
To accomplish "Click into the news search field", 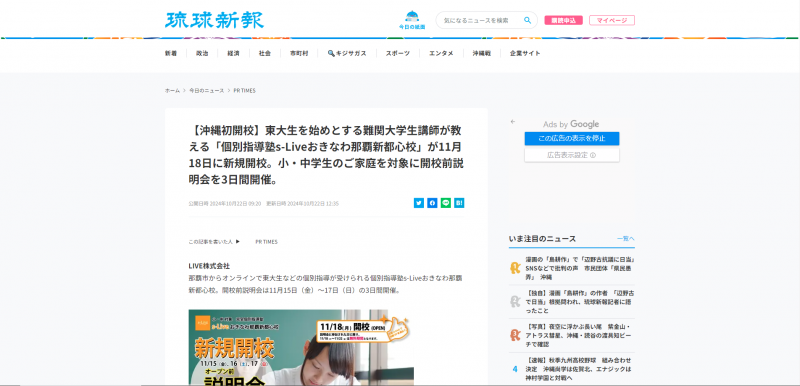I will (482, 20).
